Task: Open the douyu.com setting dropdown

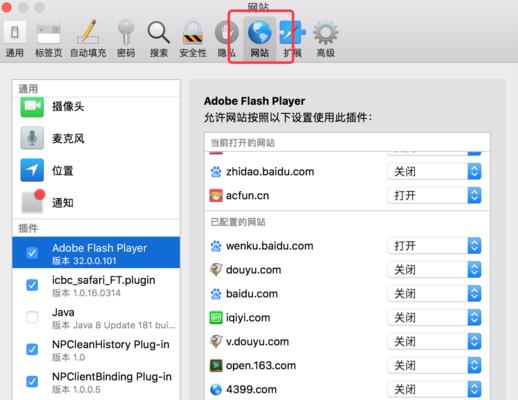Action: 434,270
